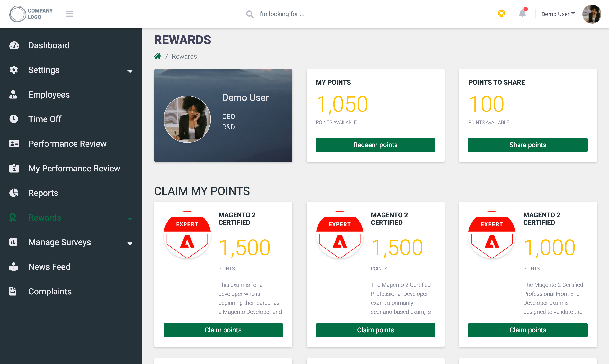Go to home via breadcrumb house icon
The image size is (609, 364).
158,56
